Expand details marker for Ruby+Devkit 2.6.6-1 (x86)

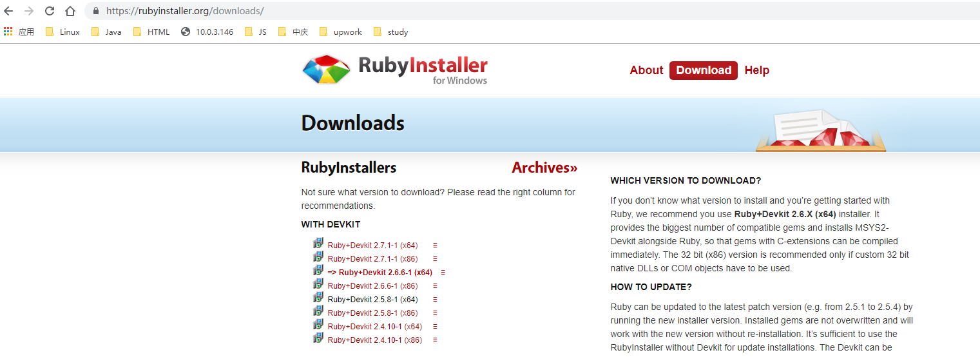(435, 286)
